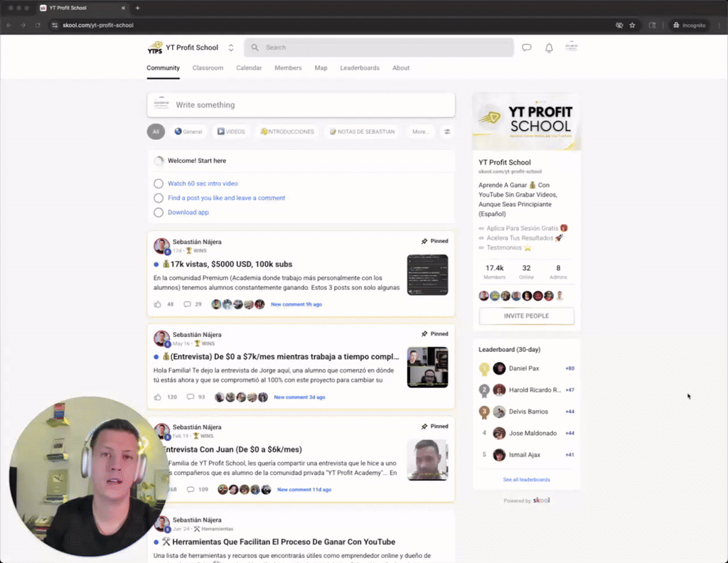The image size is (728, 563).
Task: Filter posts by General
Action: [x=188, y=132]
